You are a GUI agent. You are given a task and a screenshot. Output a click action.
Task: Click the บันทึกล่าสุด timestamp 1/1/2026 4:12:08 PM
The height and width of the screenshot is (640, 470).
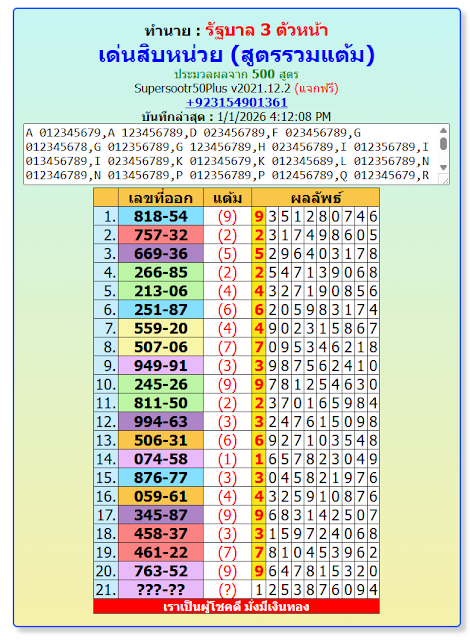click(274, 117)
